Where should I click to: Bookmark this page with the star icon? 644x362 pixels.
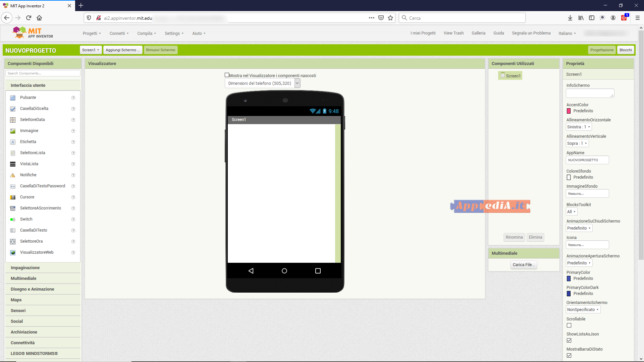[390, 18]
